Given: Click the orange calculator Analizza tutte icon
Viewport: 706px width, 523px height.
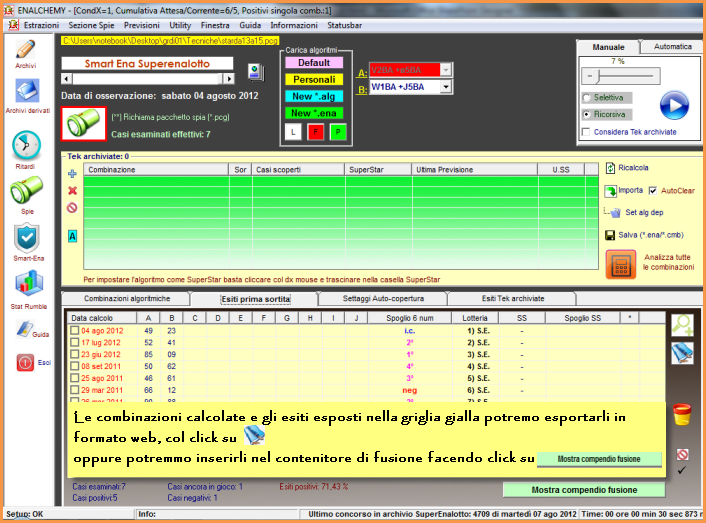Looking at the screenshot, I should [x=621, y=264].
